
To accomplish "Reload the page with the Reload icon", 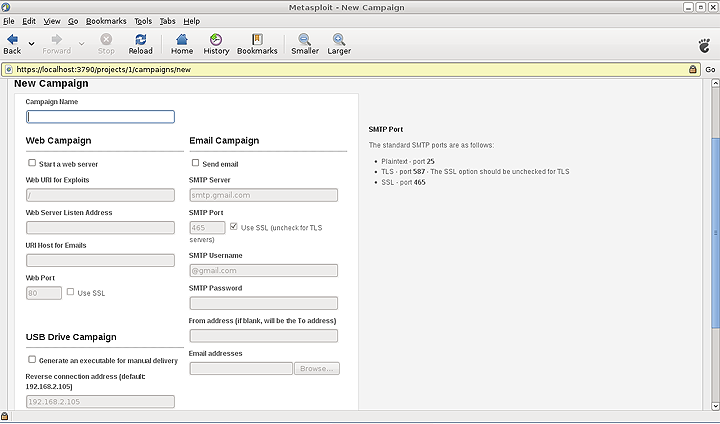I will coord(141,39).
